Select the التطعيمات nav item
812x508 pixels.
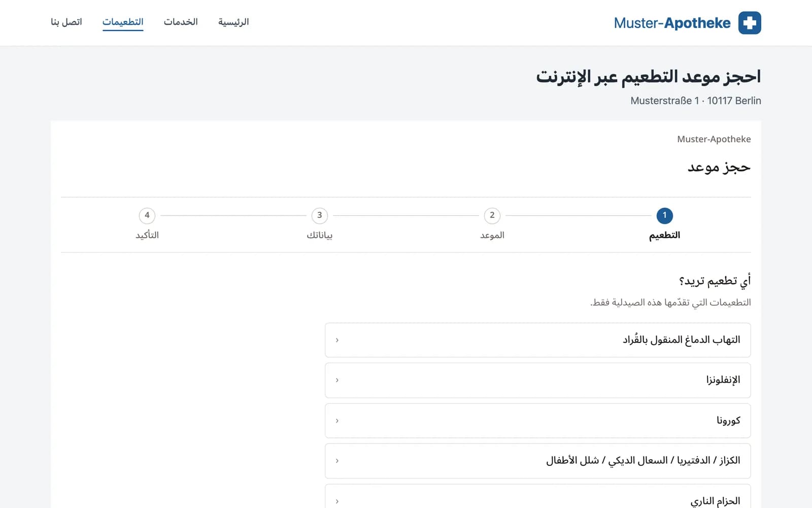pos(123,22)
